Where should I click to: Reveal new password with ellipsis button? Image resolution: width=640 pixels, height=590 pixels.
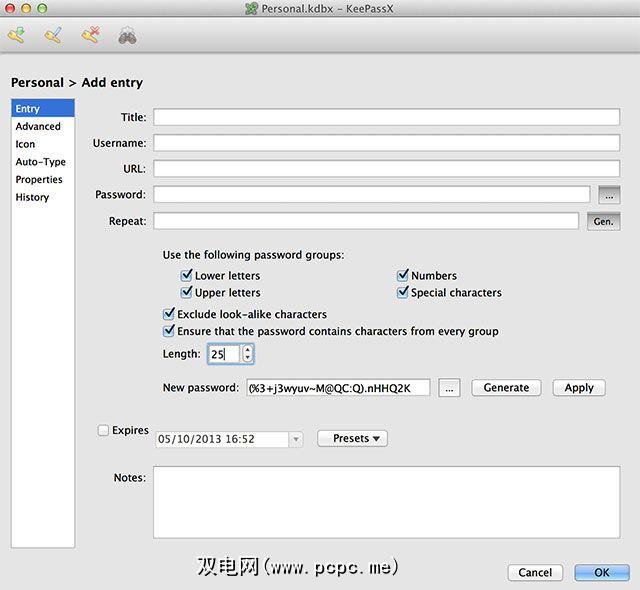449,388
